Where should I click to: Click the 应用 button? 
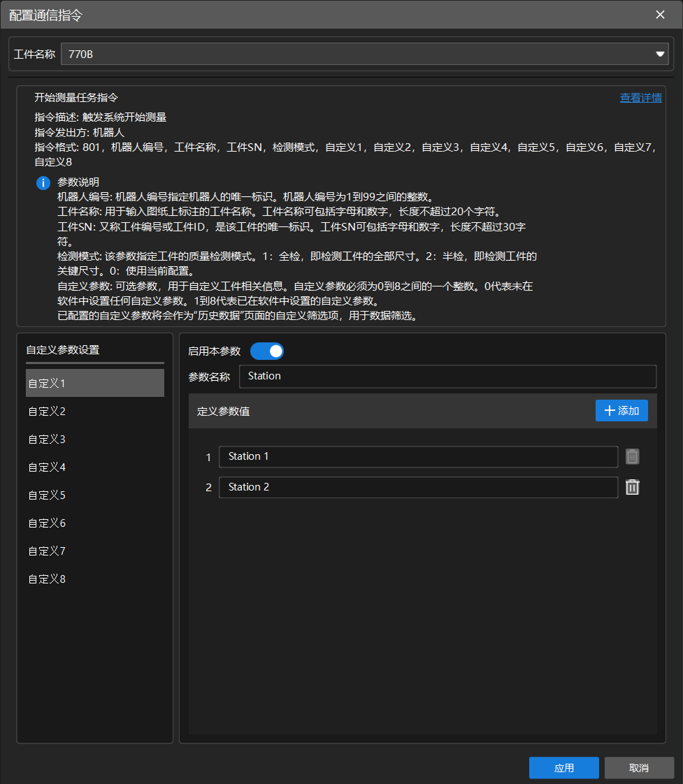coord(563,767)
